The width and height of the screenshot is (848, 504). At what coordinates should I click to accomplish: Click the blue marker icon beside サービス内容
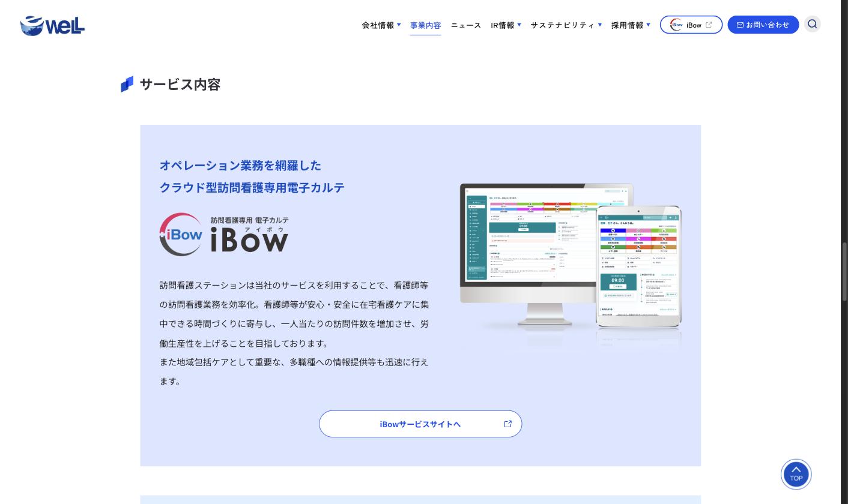127,84
